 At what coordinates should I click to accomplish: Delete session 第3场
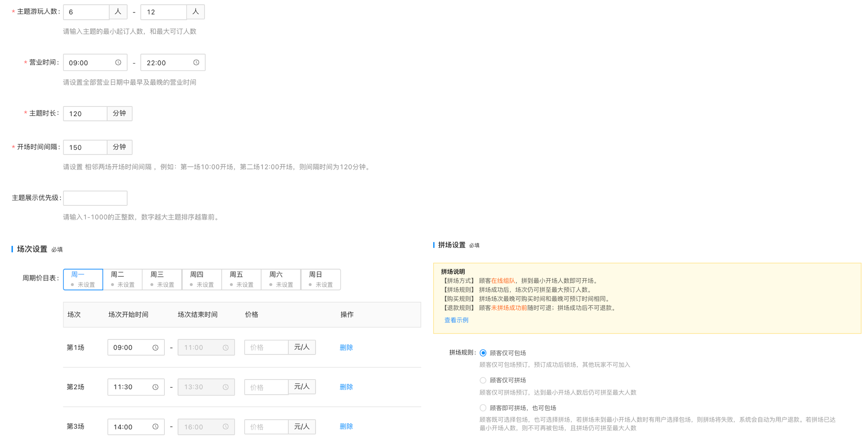346,426
